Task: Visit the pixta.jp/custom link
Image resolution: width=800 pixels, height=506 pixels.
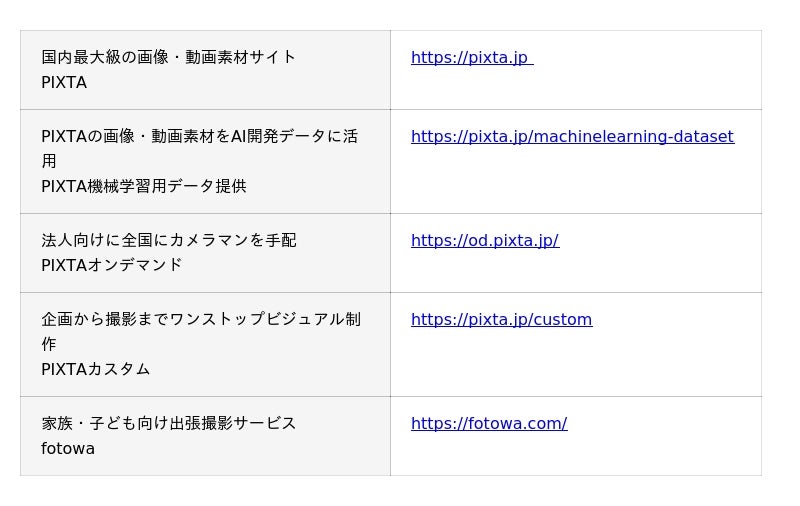Action: [501, 319]
